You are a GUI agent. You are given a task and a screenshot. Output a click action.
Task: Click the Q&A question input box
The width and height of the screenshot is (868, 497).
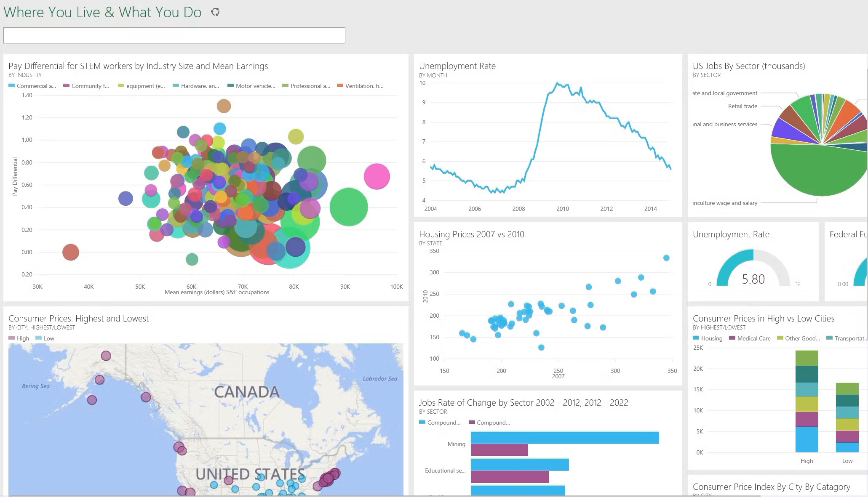(x=174, y=35)
